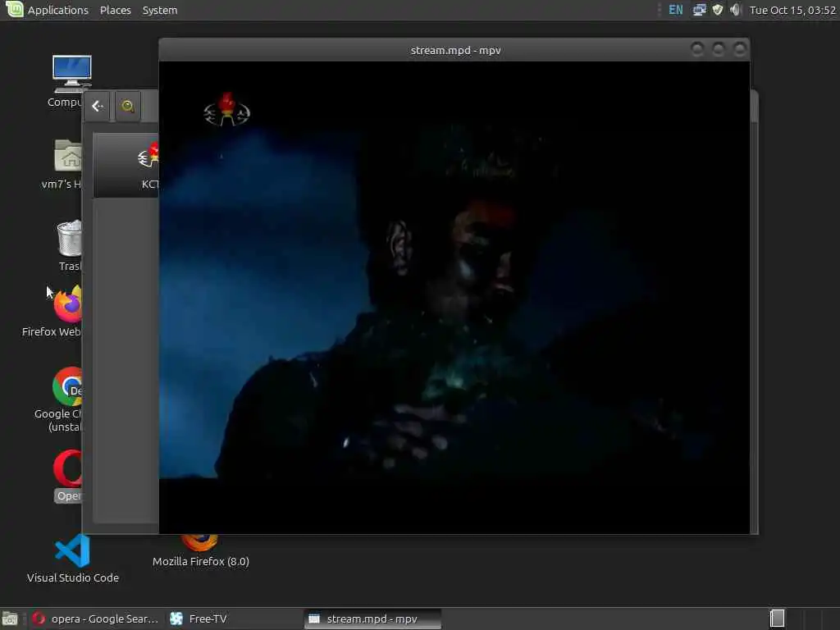This screenshot has width=840, height=630.
Task: Close the mpv window
Action: click(x=740, y=50)
